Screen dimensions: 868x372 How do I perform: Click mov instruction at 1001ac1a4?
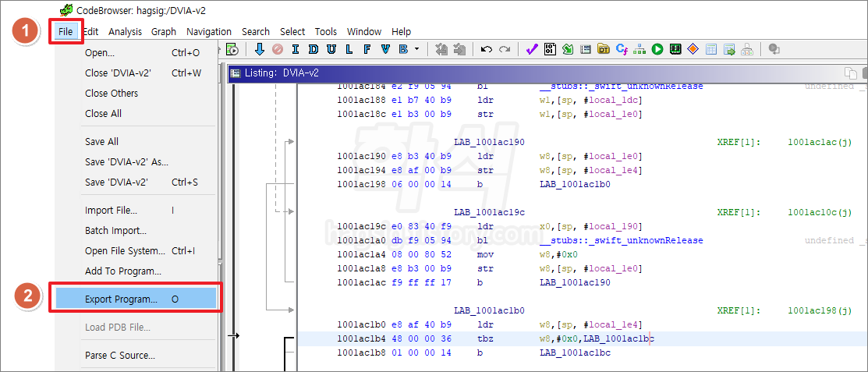[485, 255]
